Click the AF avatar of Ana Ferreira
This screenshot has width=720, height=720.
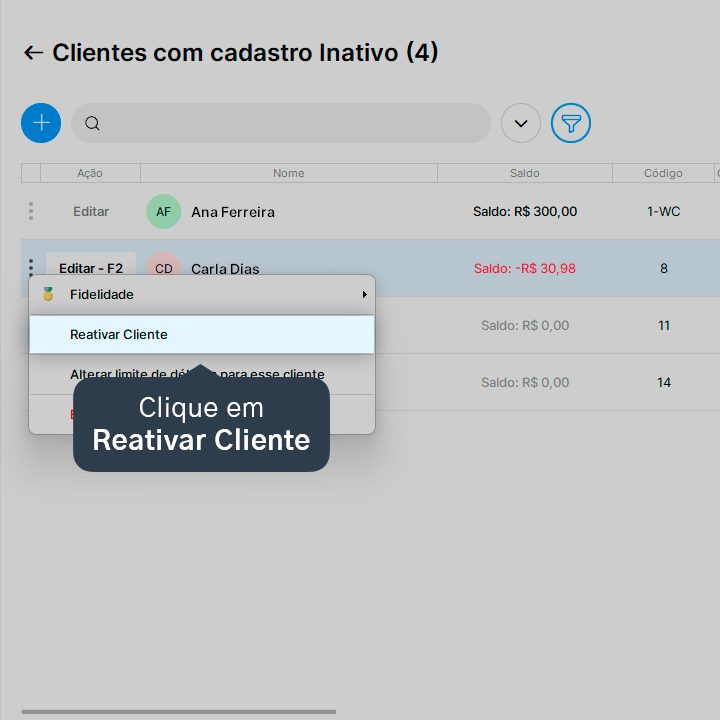(163, 212)
